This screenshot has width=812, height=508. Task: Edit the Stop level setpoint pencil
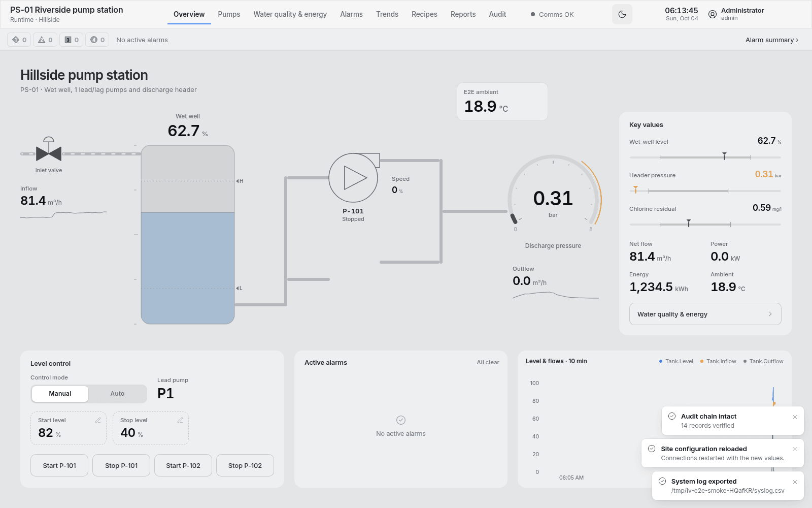(x=180, y=420)
